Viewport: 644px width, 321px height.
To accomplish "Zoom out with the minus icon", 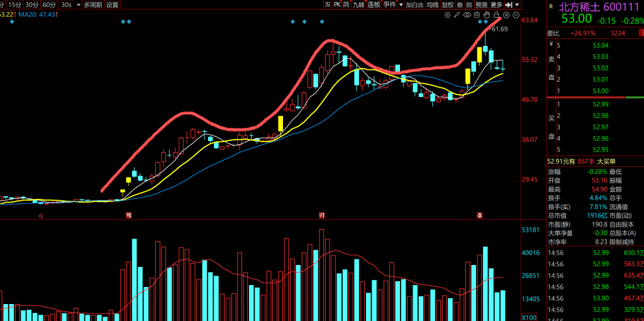I will point(516,14).
